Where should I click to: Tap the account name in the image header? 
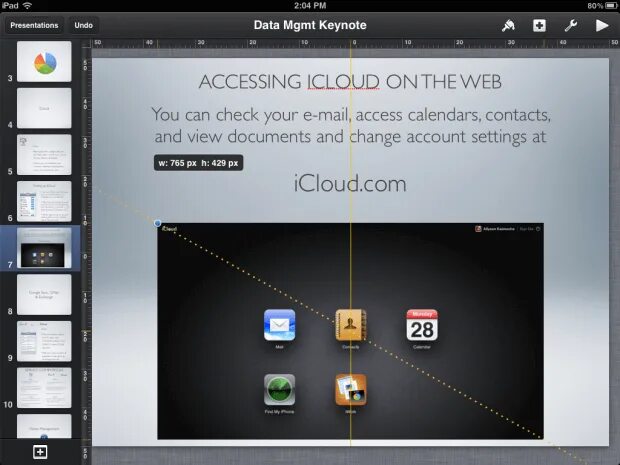(x=499, y=229)
